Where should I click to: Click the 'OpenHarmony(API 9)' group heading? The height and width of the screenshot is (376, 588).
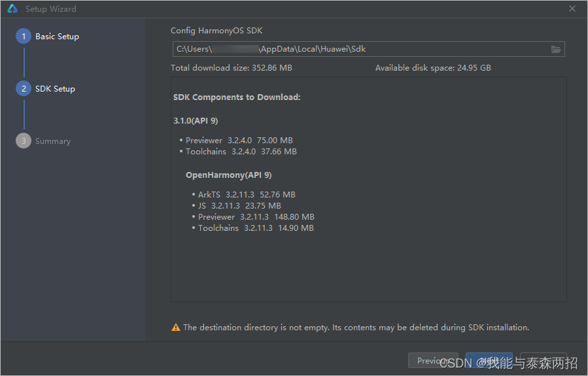(x=229, y=175)
